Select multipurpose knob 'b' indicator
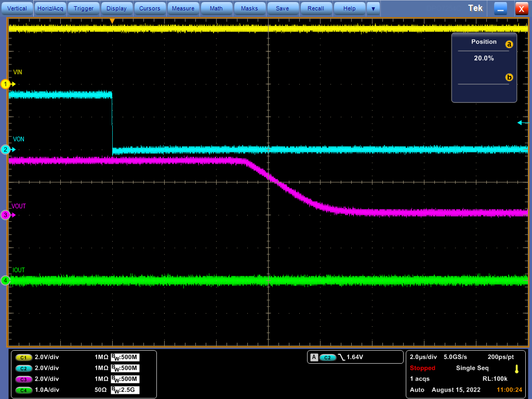Image resolution: width=532 pixels, height=399 pixels. pos(509,77)
